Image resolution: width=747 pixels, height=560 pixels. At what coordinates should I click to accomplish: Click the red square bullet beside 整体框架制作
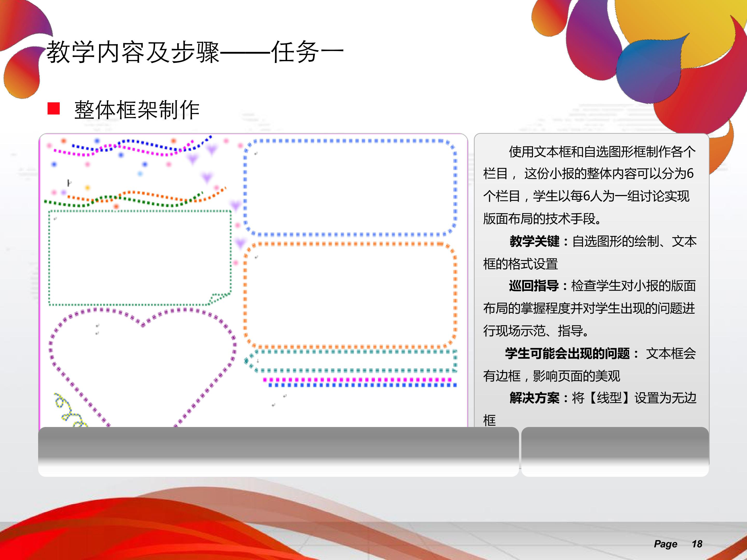(54, 109)
